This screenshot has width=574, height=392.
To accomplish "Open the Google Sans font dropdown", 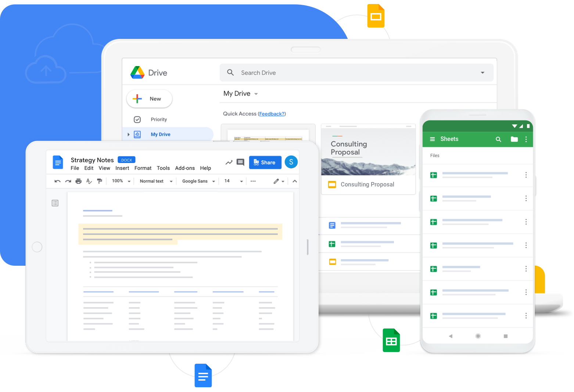I will 198,181.
